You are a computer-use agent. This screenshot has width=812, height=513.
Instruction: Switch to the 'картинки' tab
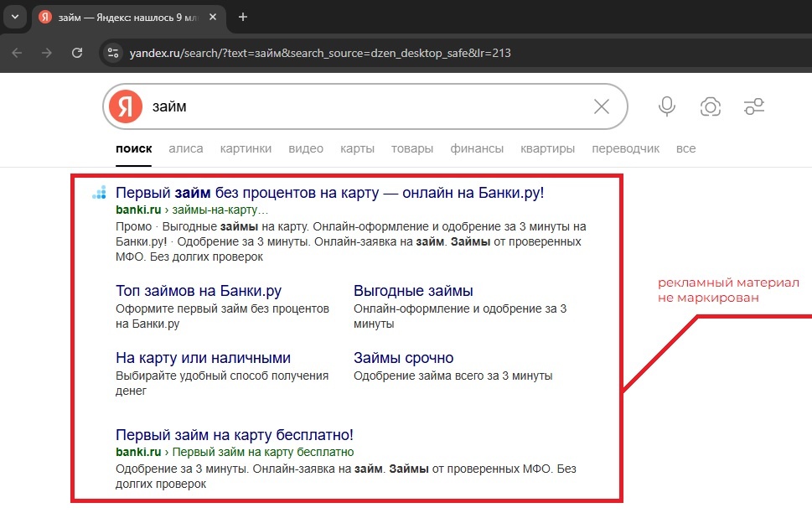(x=246, y=148)
